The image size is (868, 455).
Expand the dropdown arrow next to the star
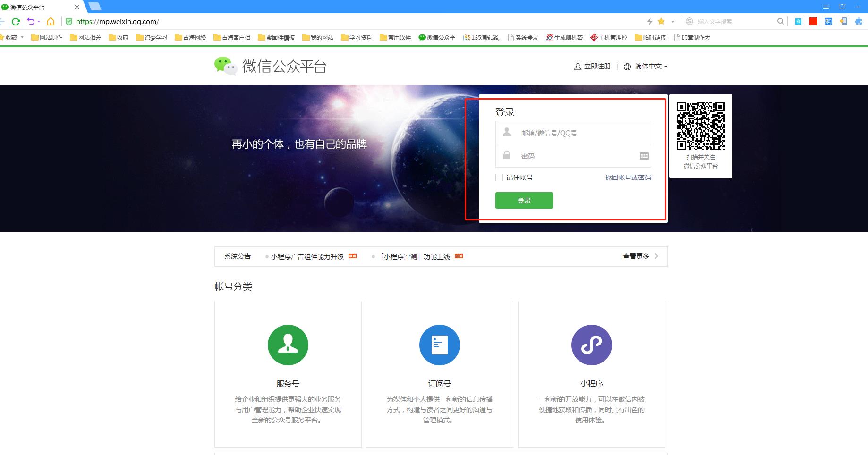pos(673,21)
